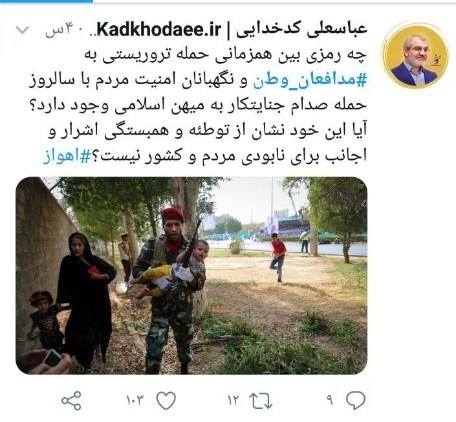Select the tweet body text paragraph
456x422 pixels.
(x=197, y=106)
